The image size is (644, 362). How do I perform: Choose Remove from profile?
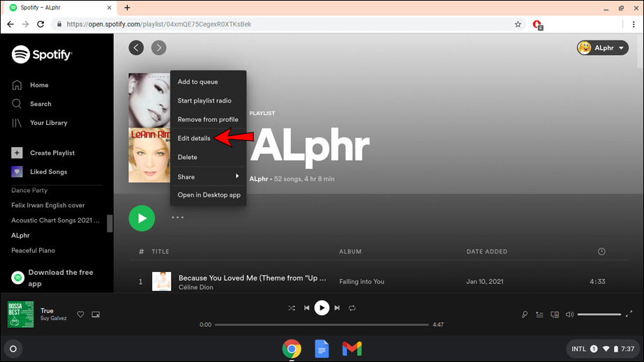pyautogui.click(x=208, y=119)
